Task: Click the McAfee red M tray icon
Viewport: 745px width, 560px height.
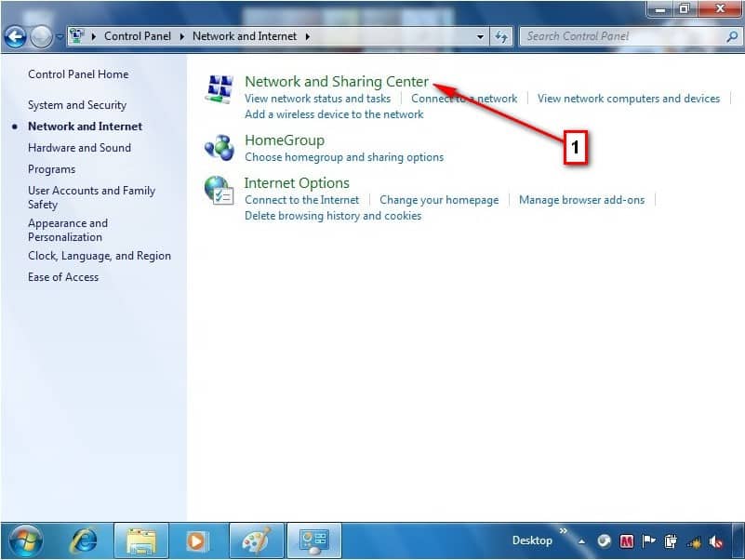Action: [627, 541]
